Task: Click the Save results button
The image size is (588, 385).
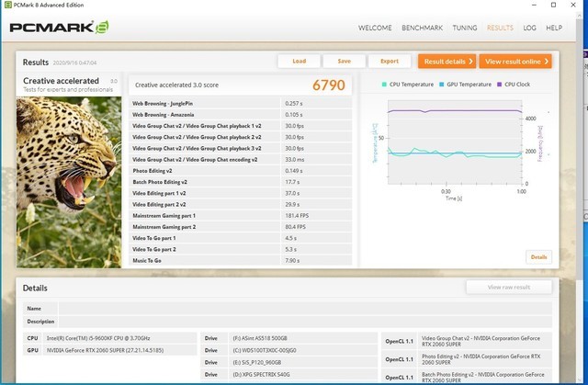Action: (x=344, y=62)
